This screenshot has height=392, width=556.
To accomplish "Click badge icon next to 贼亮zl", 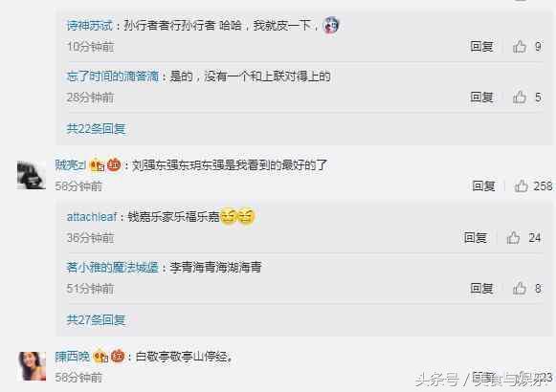I will (x=98, y=165).
